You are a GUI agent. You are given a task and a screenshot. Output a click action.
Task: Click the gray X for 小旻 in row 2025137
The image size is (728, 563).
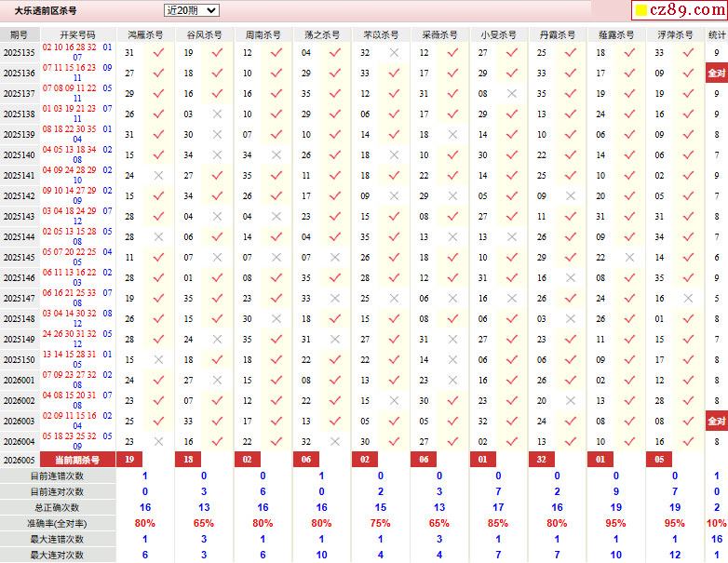[511, 94]
